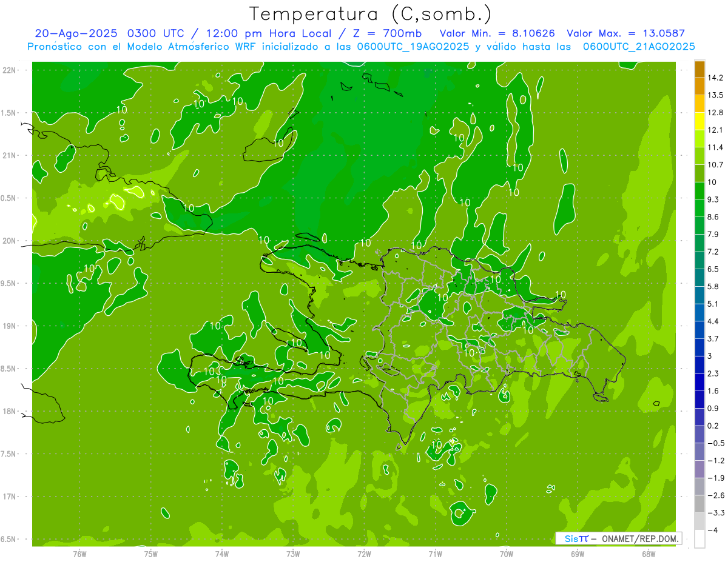Click 'Valor Max. = 13.0587' value
728x562 pixels.
pos(625,33)
